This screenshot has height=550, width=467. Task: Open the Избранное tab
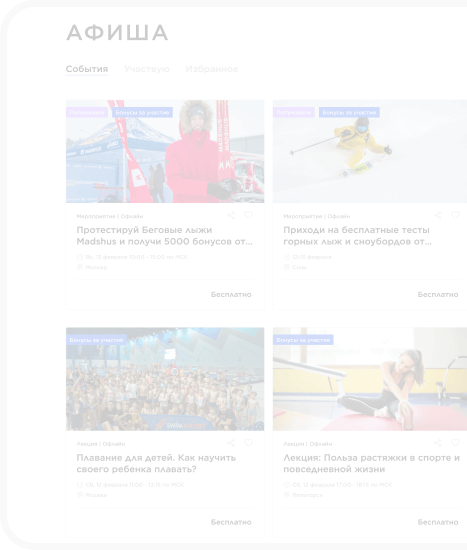(212, 69)
